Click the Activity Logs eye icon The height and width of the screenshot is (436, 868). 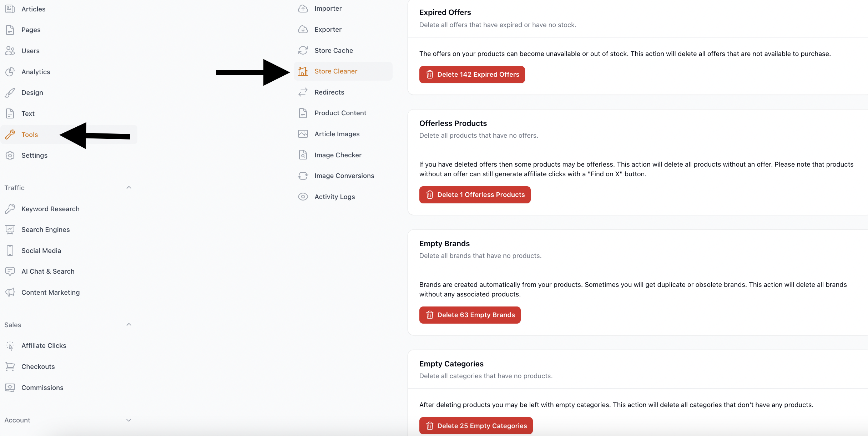click(303, 197)
